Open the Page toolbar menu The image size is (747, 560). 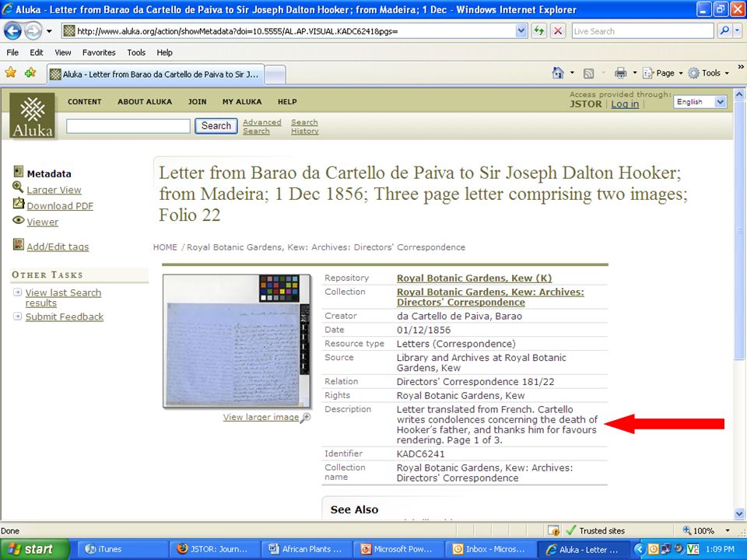(x=663, y=73)
